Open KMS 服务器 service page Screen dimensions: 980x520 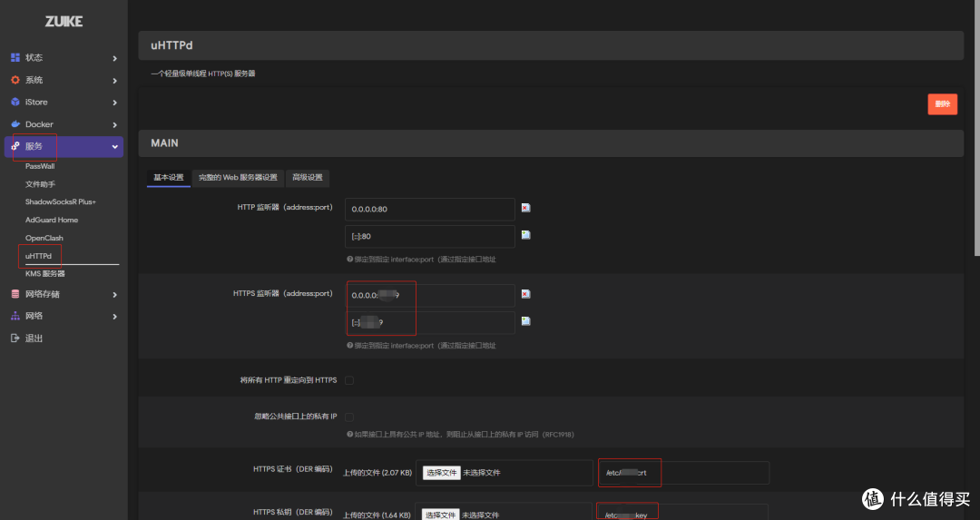tap(45, 274)
